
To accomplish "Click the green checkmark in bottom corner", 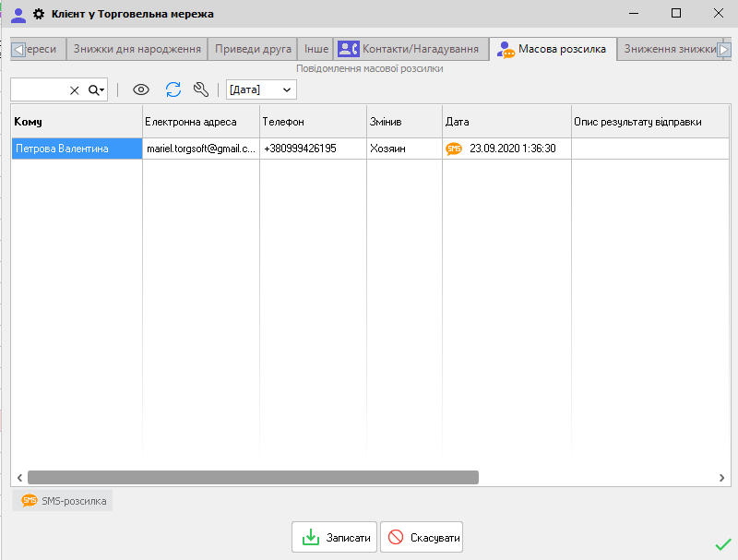I will tap(722, 544).
